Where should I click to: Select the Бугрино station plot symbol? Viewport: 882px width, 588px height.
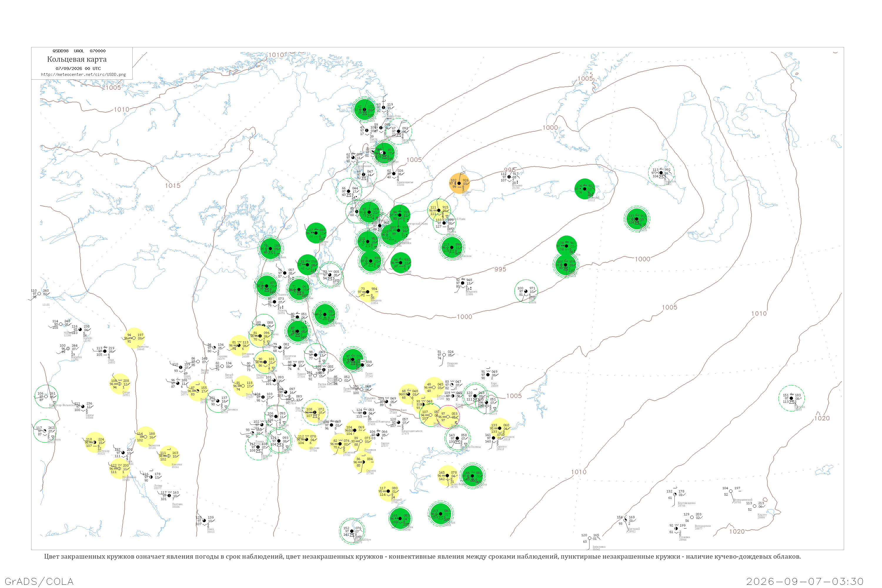pos(509,177)
